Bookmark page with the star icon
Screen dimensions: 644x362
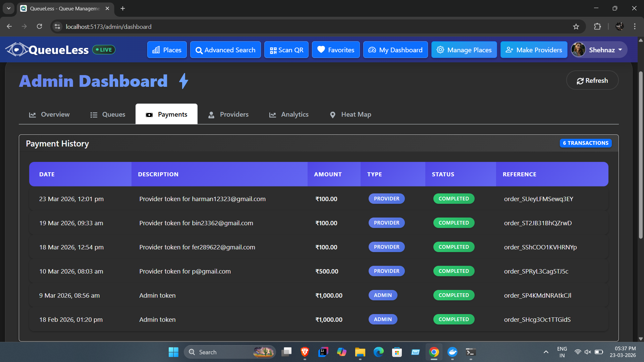(576, 26)
